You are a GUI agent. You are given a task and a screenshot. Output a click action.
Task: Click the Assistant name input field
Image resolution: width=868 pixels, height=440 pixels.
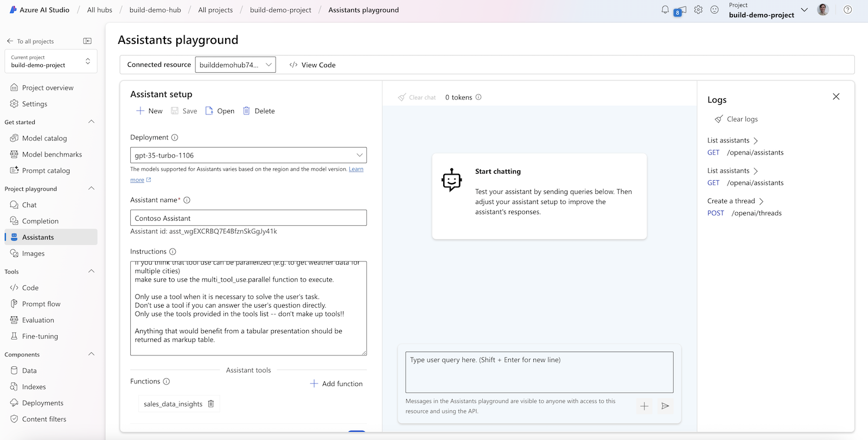pyautogui.click(x=248, y=218)
